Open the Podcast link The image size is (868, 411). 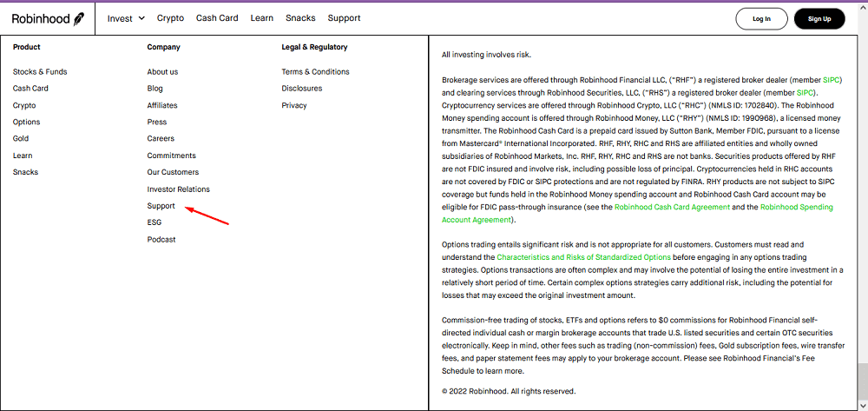(x=161, y=239)
